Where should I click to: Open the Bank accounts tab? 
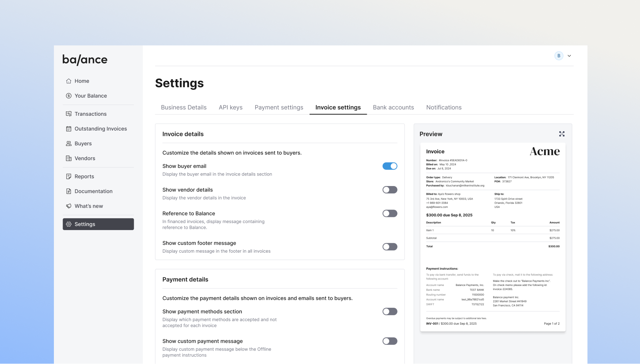coord(393,107)
